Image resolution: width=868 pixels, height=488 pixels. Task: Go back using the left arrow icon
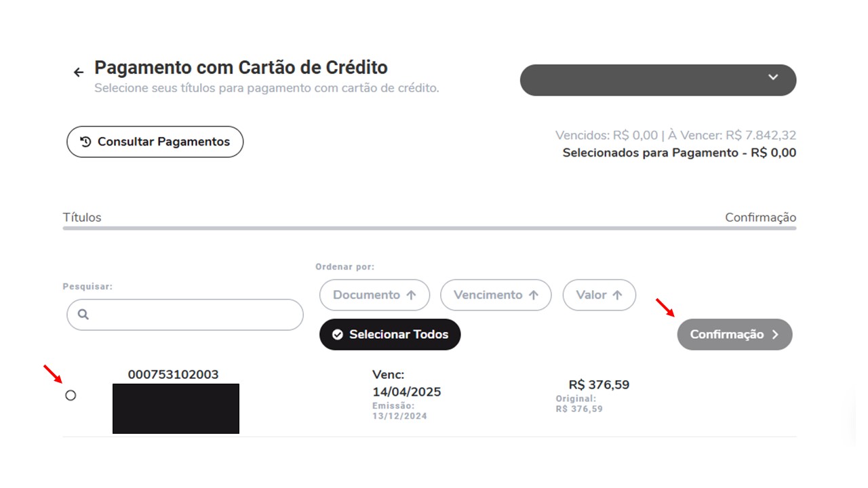click(x=79, y=73)
